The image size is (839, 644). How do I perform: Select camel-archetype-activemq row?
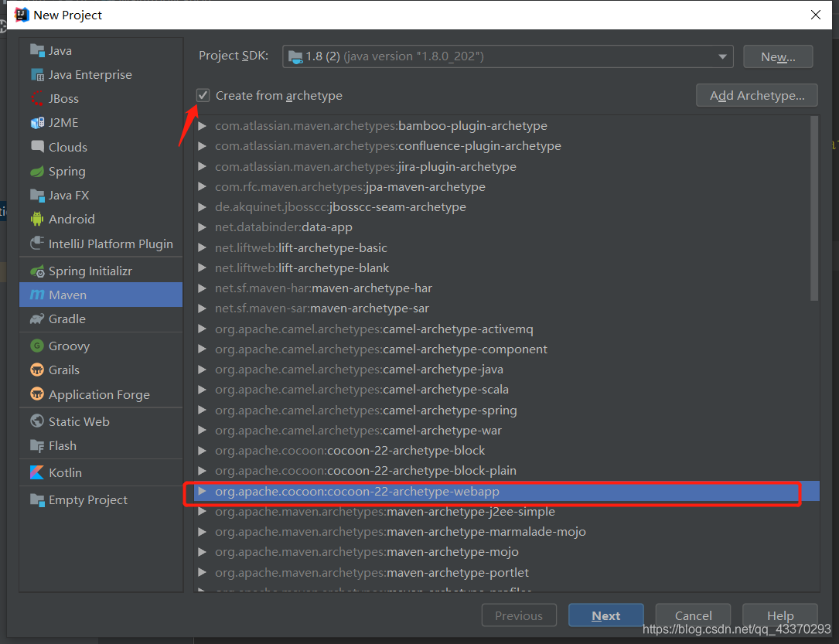506,329
